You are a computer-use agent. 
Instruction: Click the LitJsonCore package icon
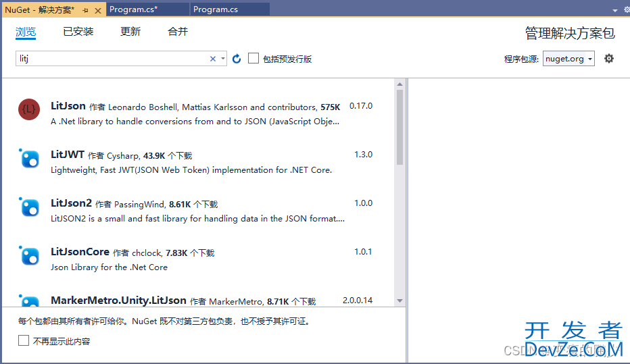coord(29,255)
